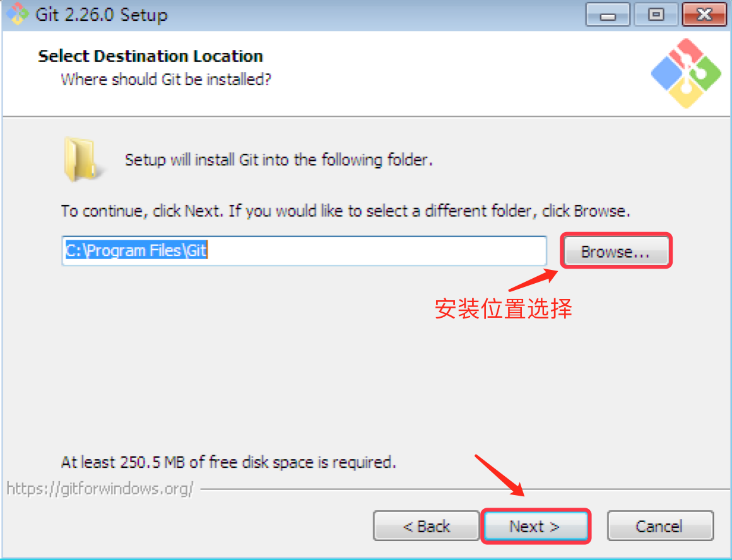Viewport: 732px width, 560px height.
Task: Click the large Git logo in header
Action: coord(686,73)
